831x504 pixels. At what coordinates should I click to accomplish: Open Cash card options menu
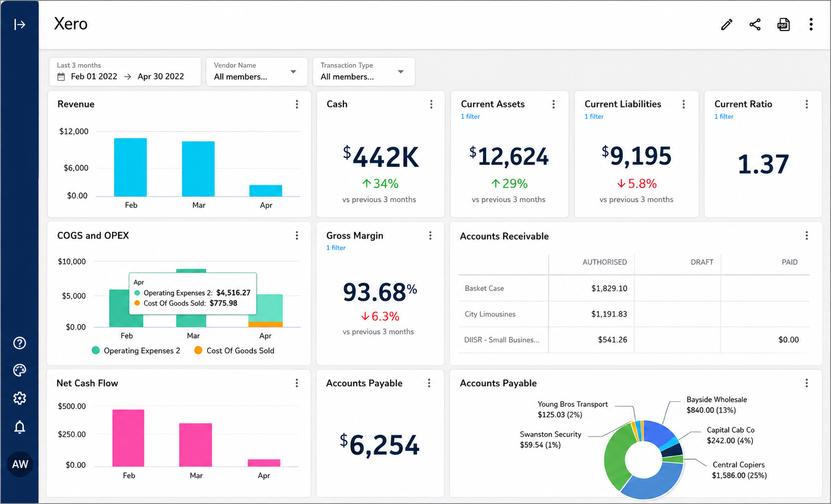(x=431, y=104)
